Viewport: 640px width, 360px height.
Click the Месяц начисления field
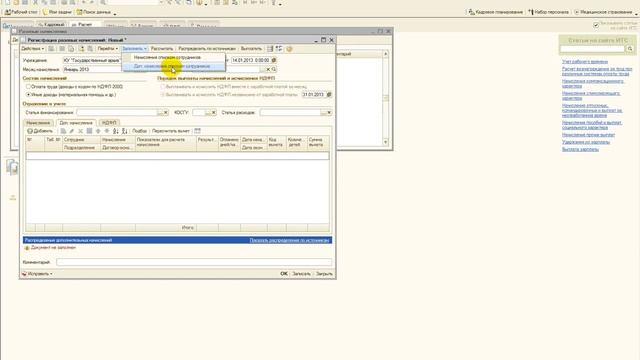[x=92, y=69]
